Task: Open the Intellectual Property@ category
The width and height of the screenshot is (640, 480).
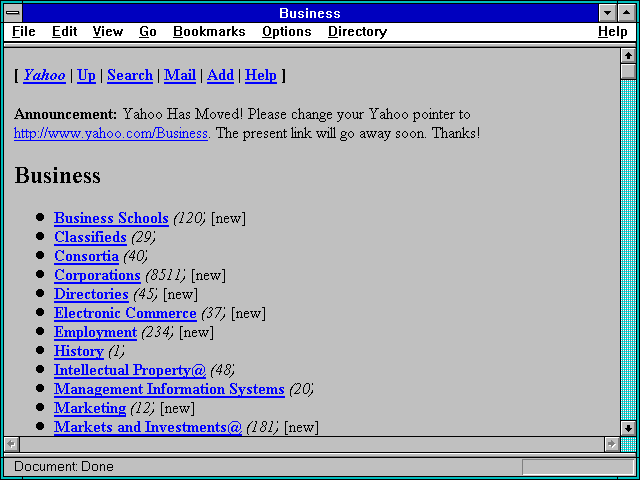Action: 130,370
